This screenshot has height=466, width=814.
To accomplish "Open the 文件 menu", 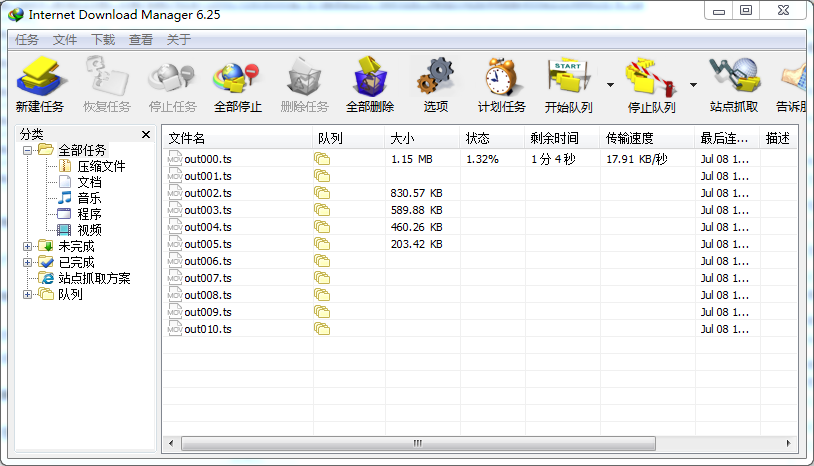I will (65, 39).
